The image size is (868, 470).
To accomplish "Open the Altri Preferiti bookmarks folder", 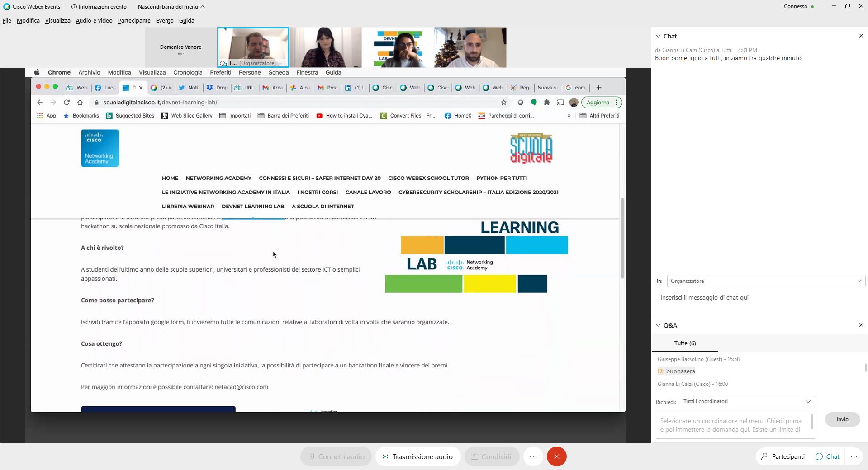I will pos(599,116).
